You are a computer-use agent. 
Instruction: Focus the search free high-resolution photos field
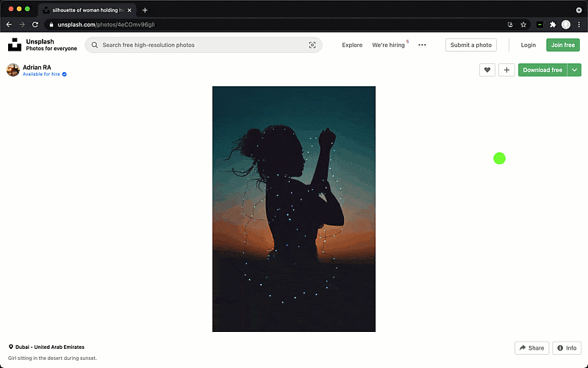[x=202, y=45]
